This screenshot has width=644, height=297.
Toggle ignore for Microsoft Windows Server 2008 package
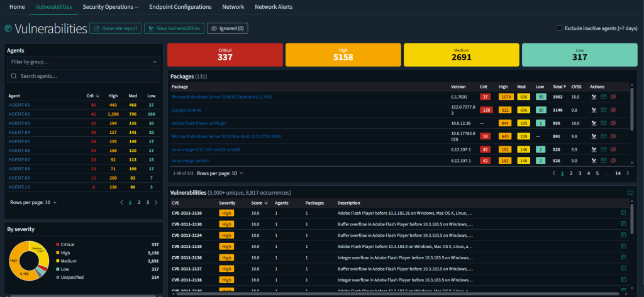click(x=614, y=97)
